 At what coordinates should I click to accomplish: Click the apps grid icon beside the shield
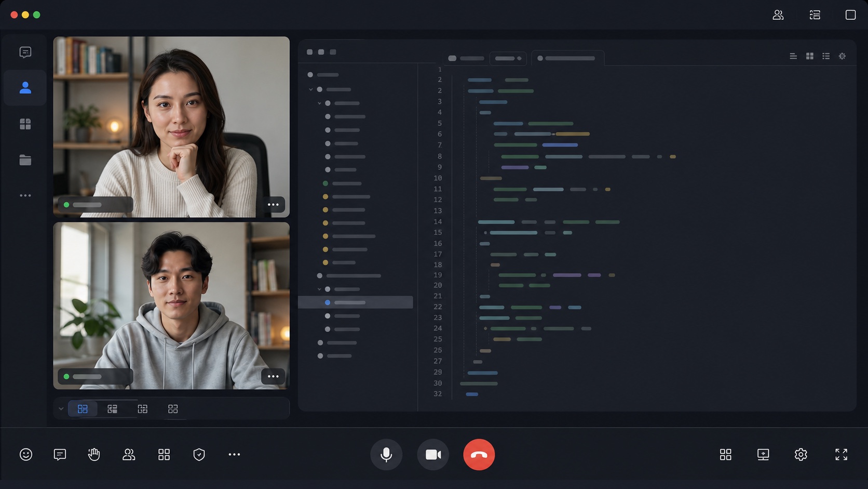pos(164,455)
